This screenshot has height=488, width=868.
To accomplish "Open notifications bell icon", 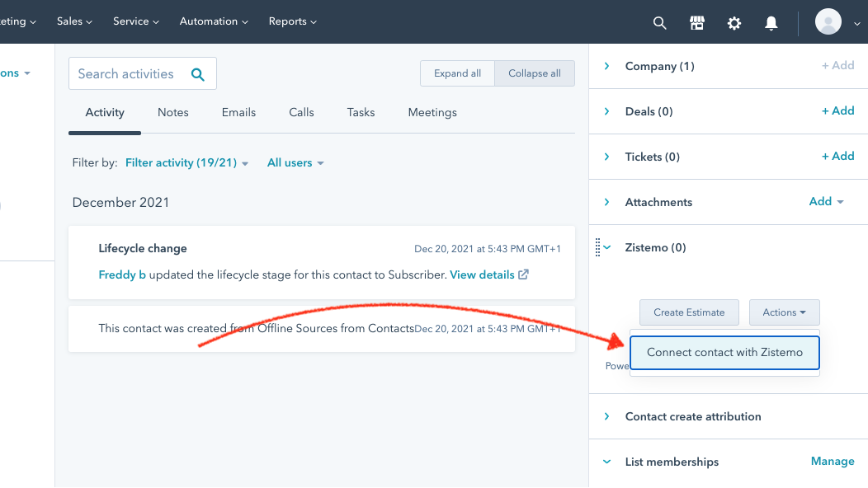I will pos(771,23).
